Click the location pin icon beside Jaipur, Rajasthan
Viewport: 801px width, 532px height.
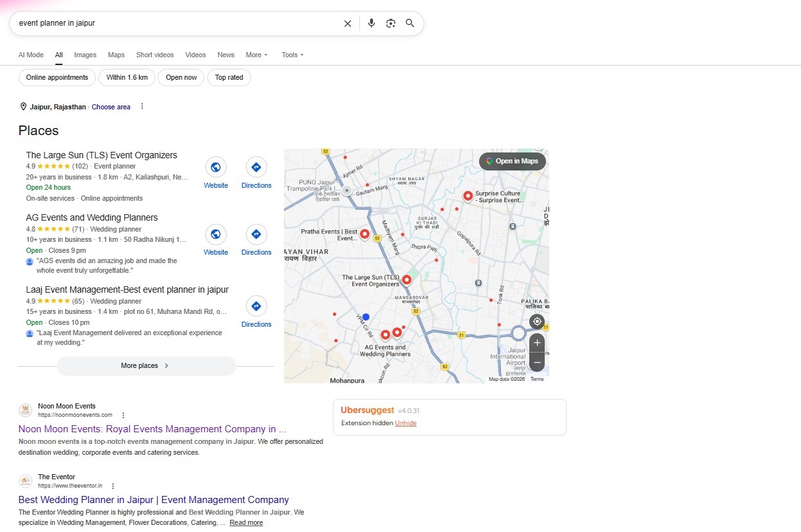click(x=24, y=107)
